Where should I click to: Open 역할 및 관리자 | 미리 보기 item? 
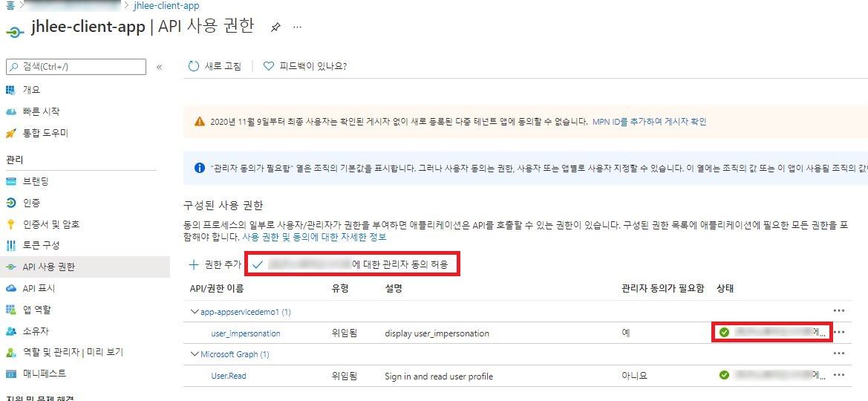click(73, 352)
